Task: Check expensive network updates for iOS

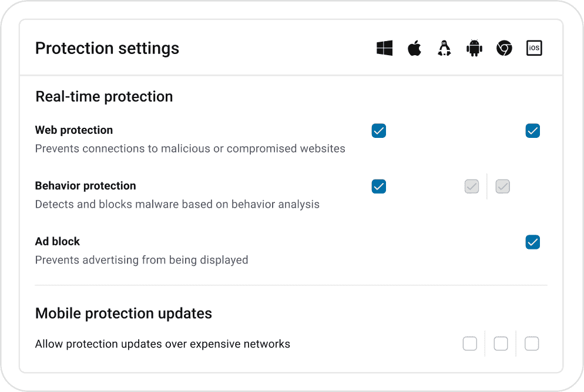Action: (x=532, y=344)
